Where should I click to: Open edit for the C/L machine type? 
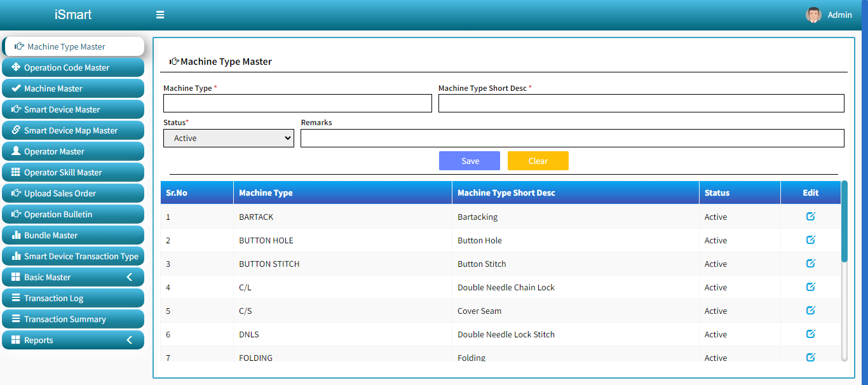pos(810,287)
